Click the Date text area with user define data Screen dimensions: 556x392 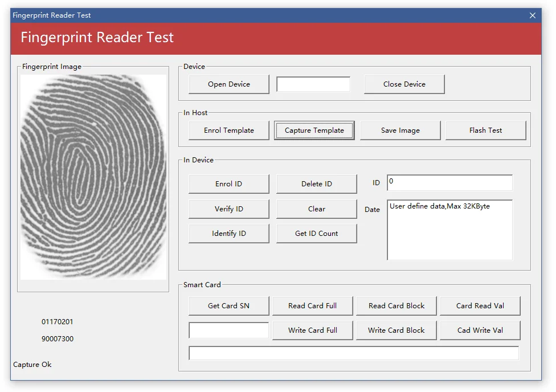[x=449, y=230]
